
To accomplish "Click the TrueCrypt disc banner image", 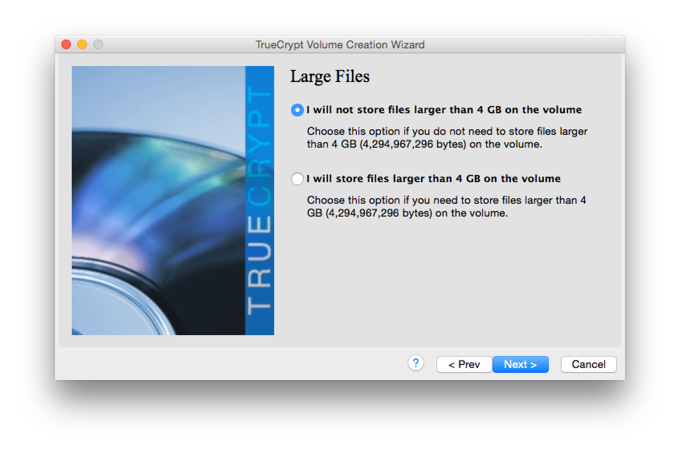I will [173, 200].
